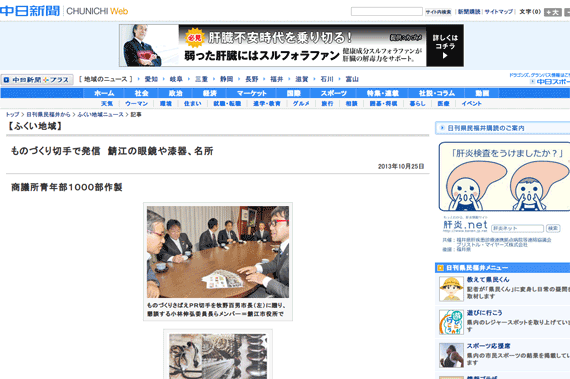Viewport: 570px width, 379px height.
Task: Select 静岡 regional news
Action: [226, 79]
